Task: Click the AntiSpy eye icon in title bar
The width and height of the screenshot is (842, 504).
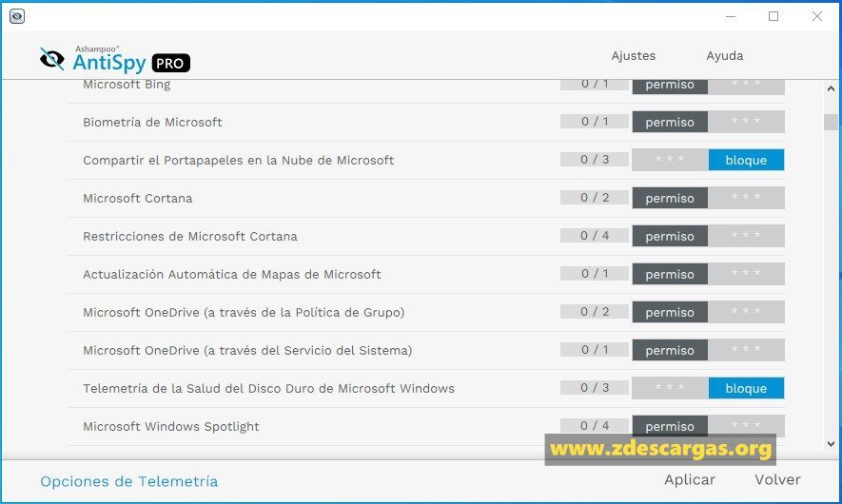Action: coord(17,16)
